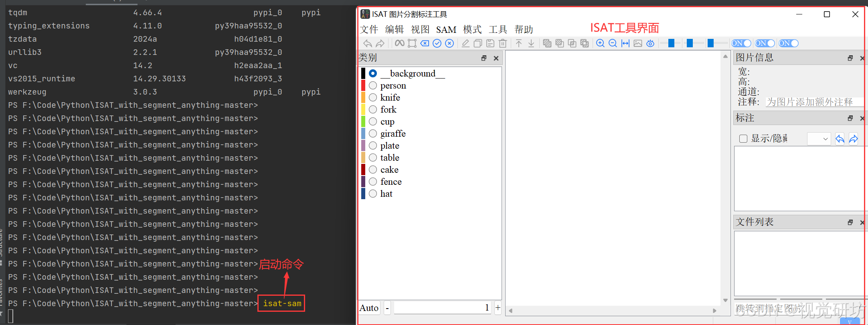Close the 类别 category panel
The height and width of the screenshot is (325, 868).
[496, 58]
